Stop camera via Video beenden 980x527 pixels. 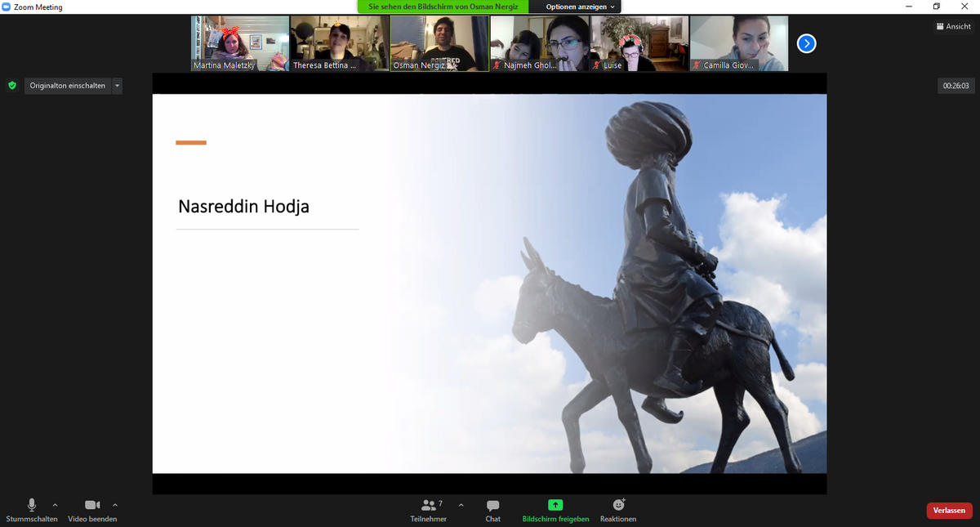click(92, 506)
